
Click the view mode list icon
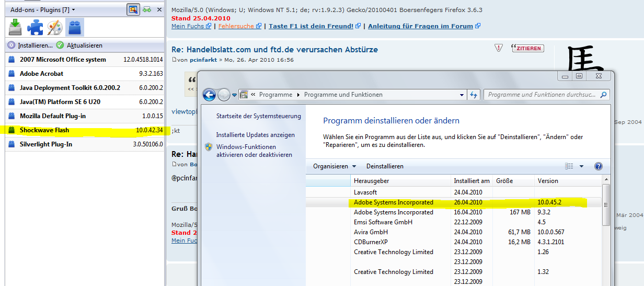tap(569, 166)
